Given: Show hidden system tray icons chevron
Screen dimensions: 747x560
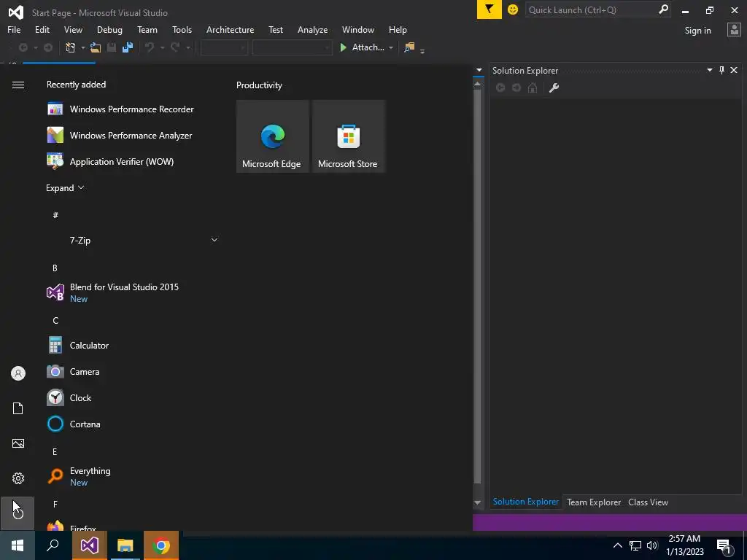Looking at the screenshot, I should (617, 545).
